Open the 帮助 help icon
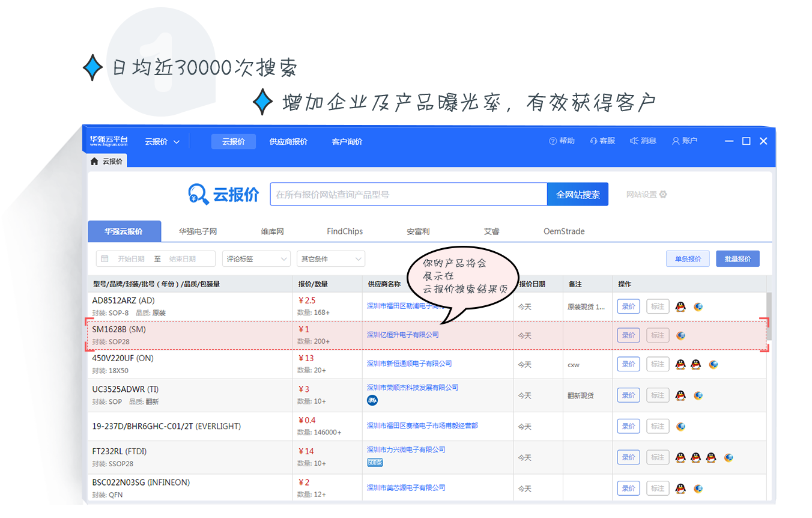The width and height of the screenshot is (812, 518). click(x=553, y=141)
